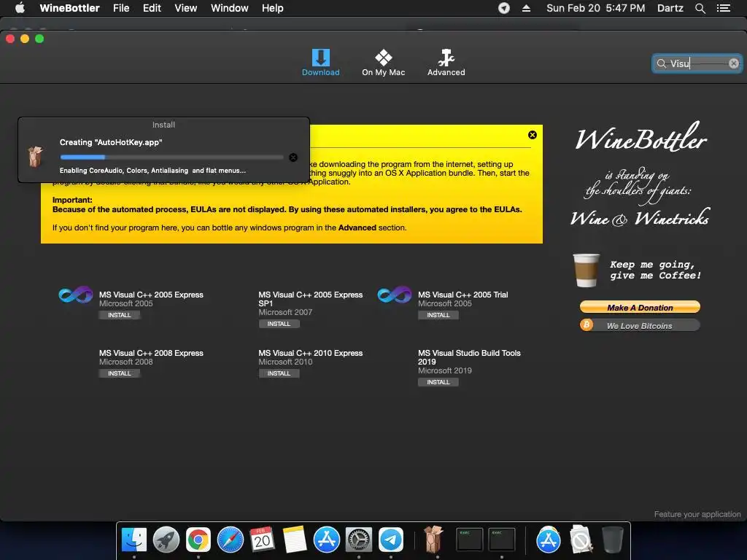This screenshot has height=560, width=747.
Task: Click the MS Visual C++ 2005 Trial logo
Action: [395, 295]
